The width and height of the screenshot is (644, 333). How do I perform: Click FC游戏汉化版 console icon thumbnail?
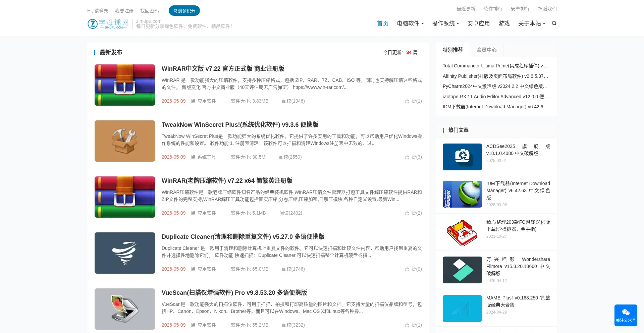click(462, 233)
